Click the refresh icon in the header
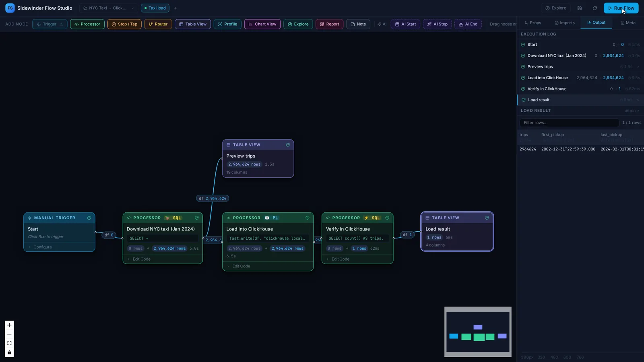This screenshot has width=644, height=362. (x=594, y=8)
